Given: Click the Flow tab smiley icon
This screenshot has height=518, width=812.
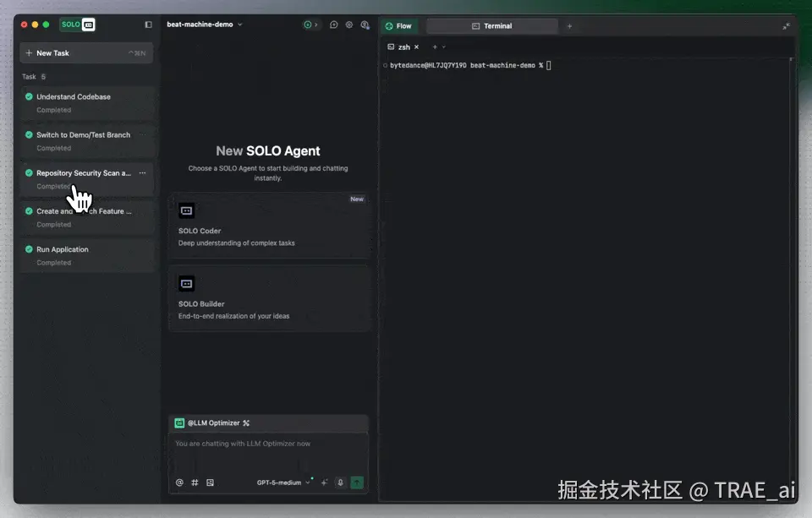Looking at the screenshot, I should pyautogui.click(x=389, y=26).
